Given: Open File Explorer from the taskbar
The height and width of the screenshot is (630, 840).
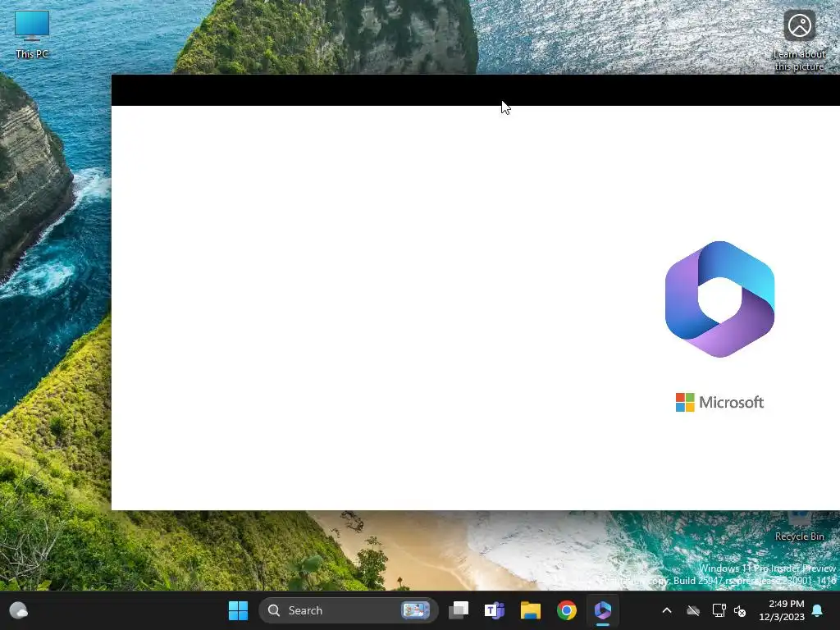Looking at the screenshot, I should pyautogui.click(x=531, y=610).
